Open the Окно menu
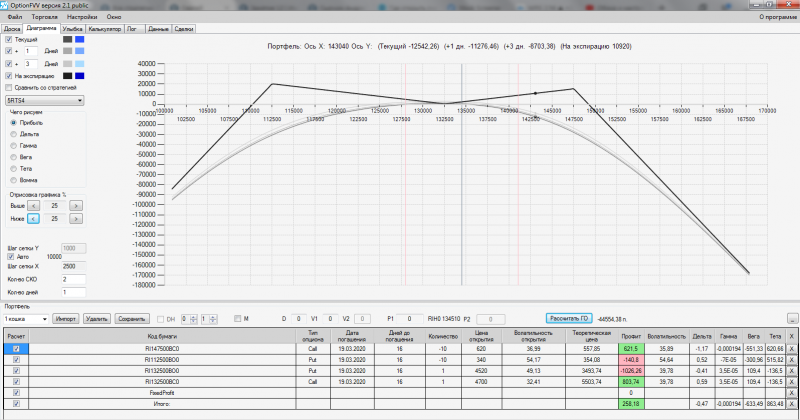The image size is (800, 420). pyautogui.click(x=114, y=17)
